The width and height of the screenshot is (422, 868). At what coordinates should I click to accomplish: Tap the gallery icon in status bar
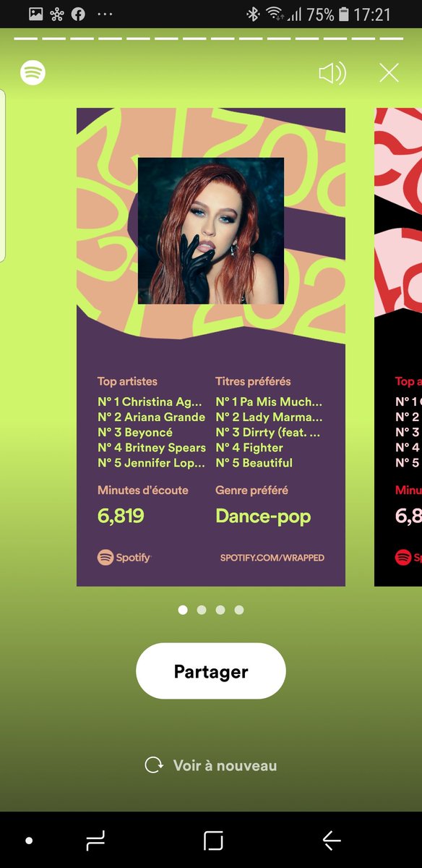[36, 14]
